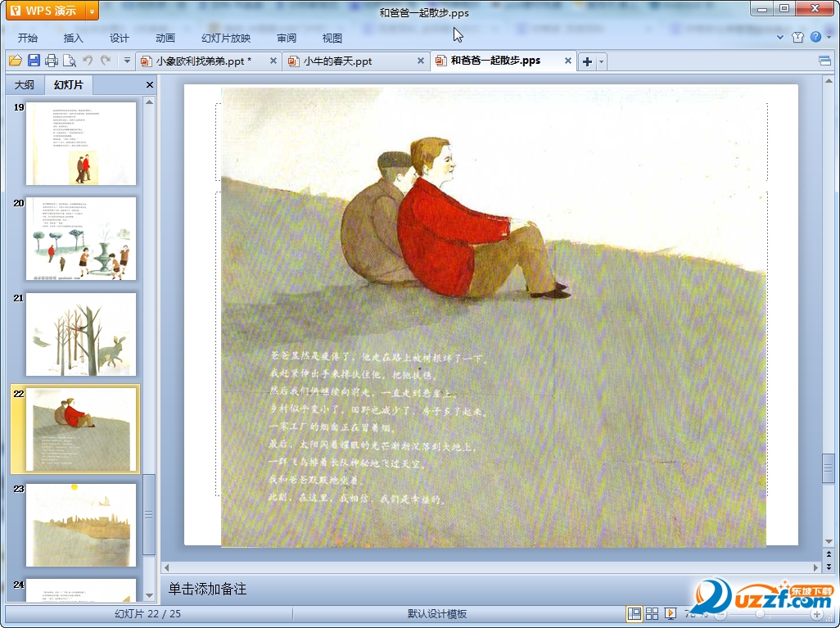
Task: Click the thumbnail pane scroll down arrow
Action: coord(150,595)
